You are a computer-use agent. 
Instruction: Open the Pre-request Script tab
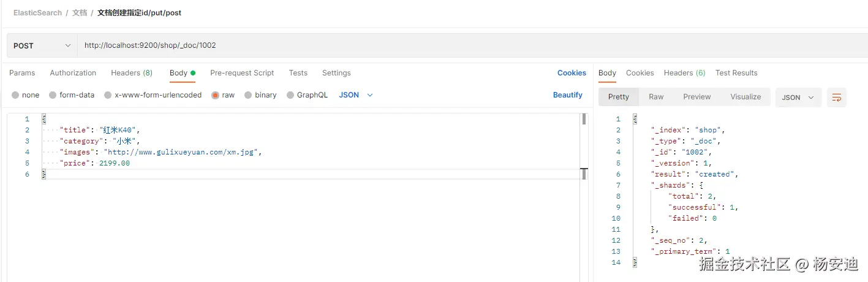pos(242,73)
